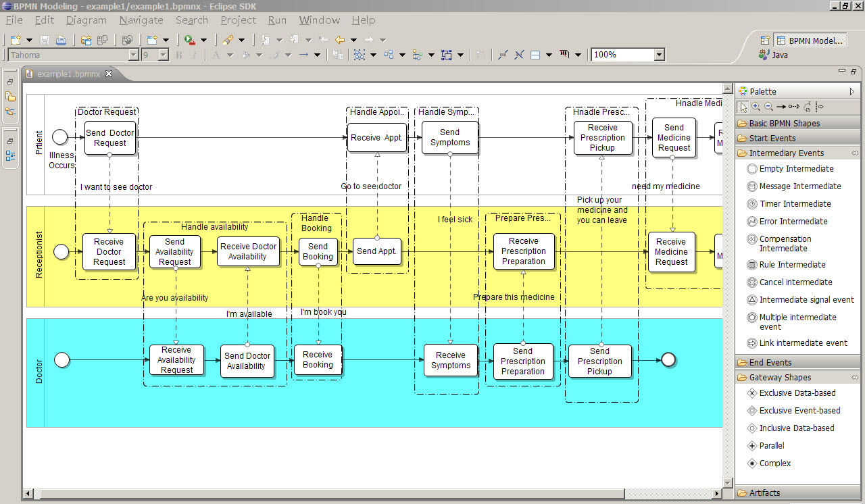865x504 pixels.
Task: Open the font size dropdown
Action: [163, 55]
